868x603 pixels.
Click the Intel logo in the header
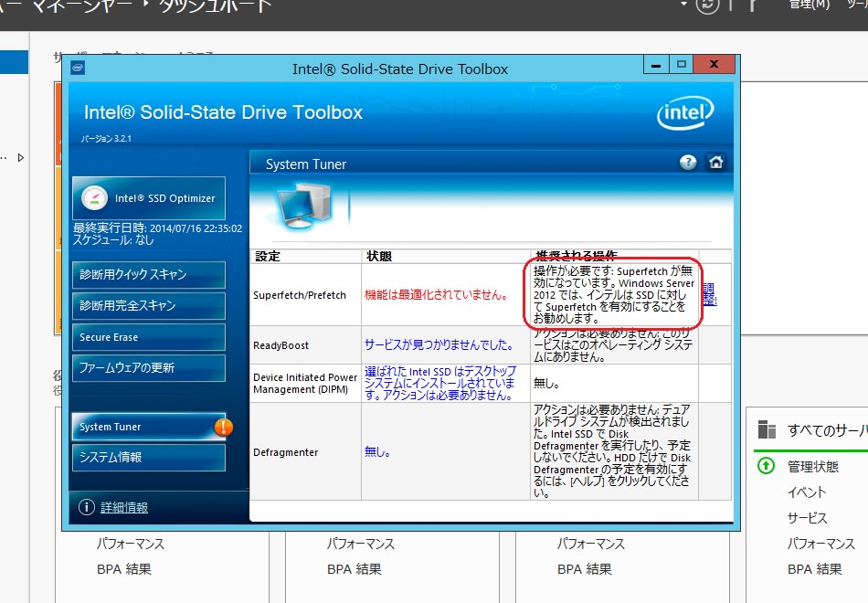pos(685,113)
